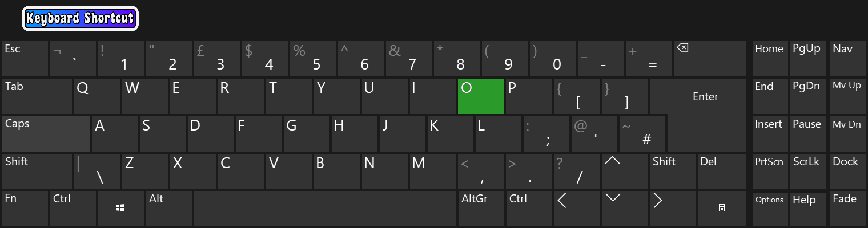Viewport: 868px width, 228px height.
Task: Click the Keyboard Shortcut logo
Action: [81, 19]
